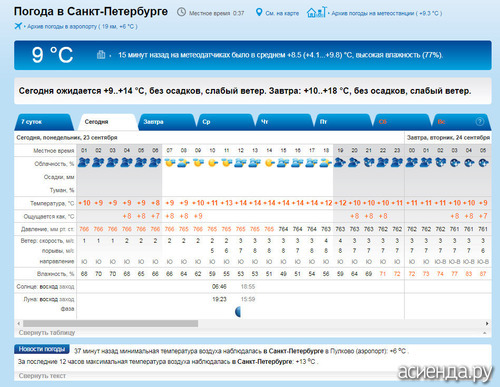The width and height of the screenshot is (500, 387).
Task: Click the collapse arrow right of Свернуть таблицу
Action: coord(484,333)
